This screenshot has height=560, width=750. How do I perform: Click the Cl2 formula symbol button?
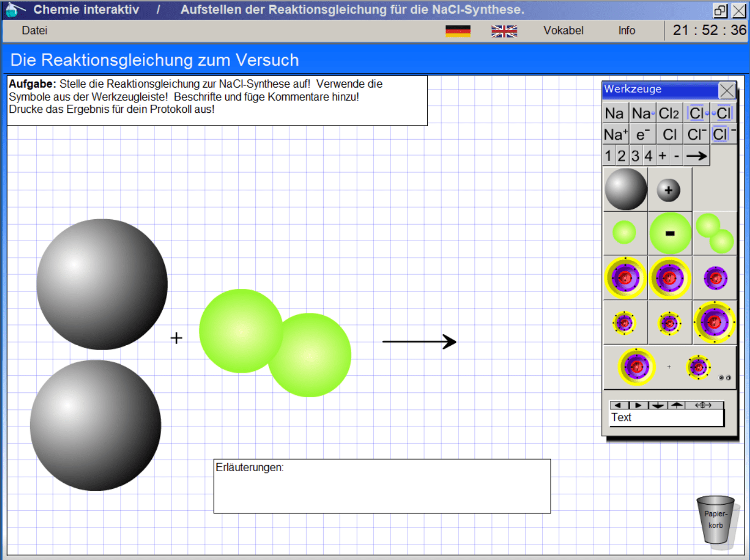[x=669, y=113]
